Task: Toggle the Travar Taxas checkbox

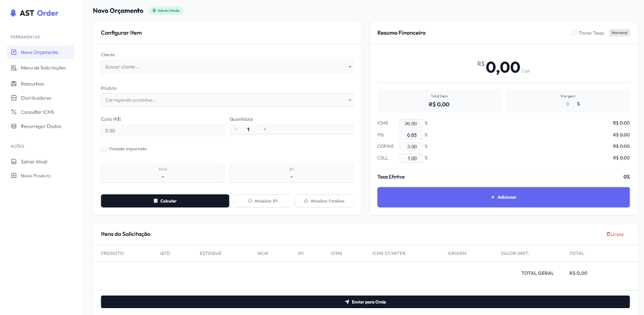Action: point(573,33)
